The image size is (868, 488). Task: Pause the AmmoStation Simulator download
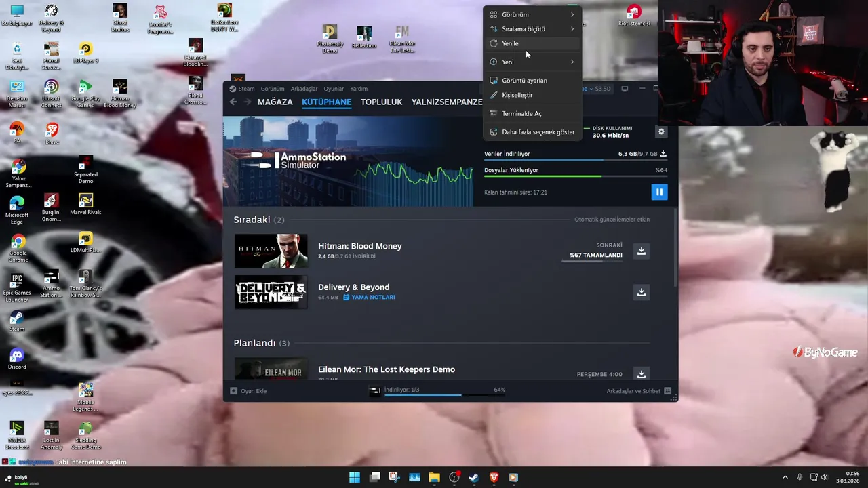[x=658, y=192]
